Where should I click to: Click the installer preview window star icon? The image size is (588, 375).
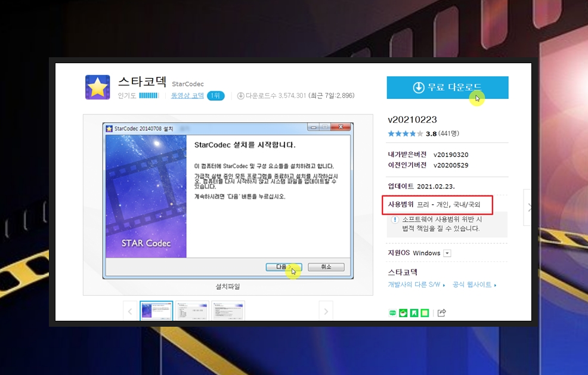[x=109, y=129]
